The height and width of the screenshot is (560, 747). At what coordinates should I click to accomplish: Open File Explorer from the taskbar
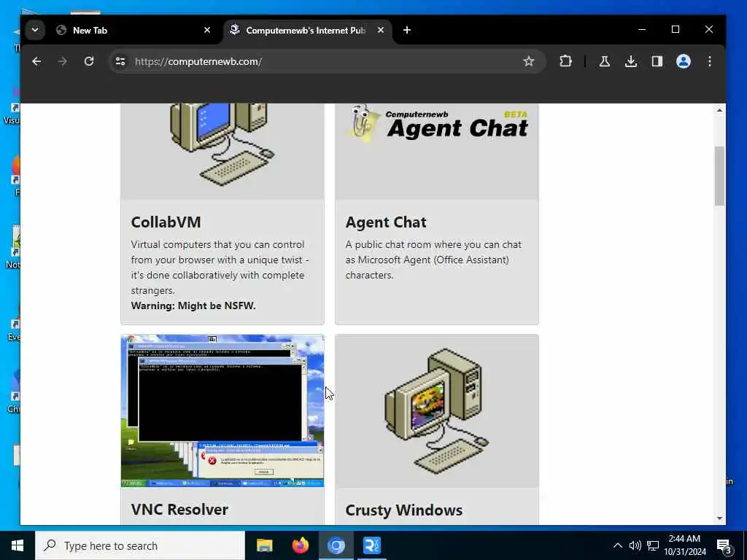click(x=264, y=545)
